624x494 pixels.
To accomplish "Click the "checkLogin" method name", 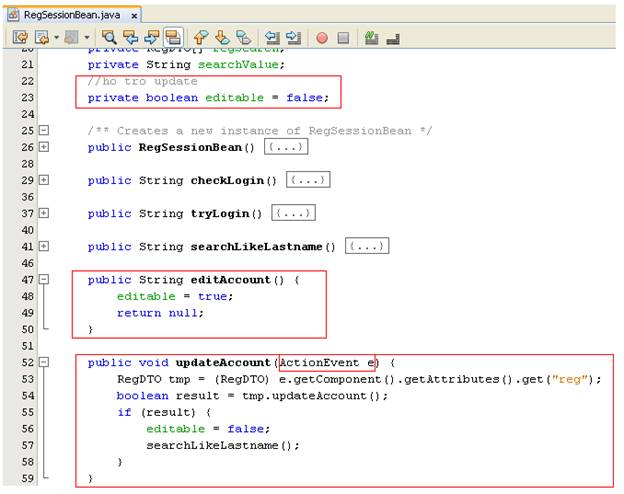I will [227, 180].
